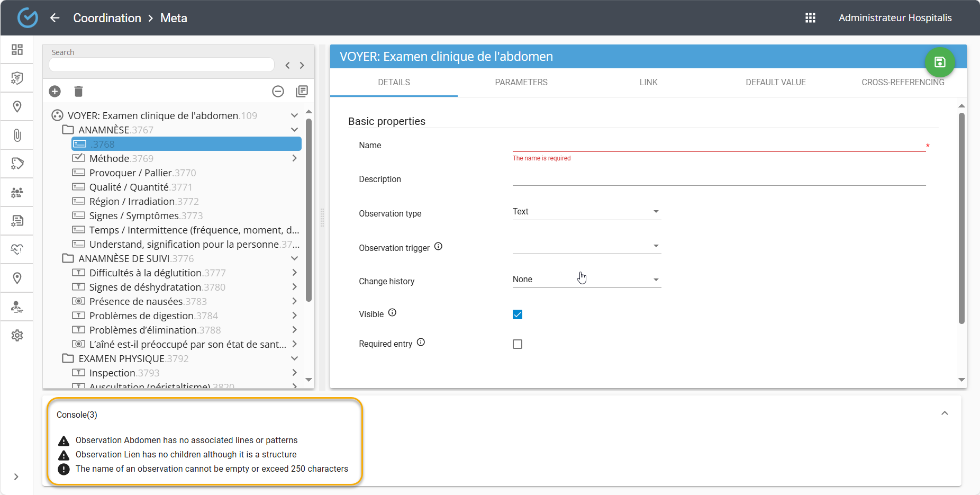The image size is (980, 495).
Task: Select Provoquer / Pallier tree item
Action: [x=130, y=173]
